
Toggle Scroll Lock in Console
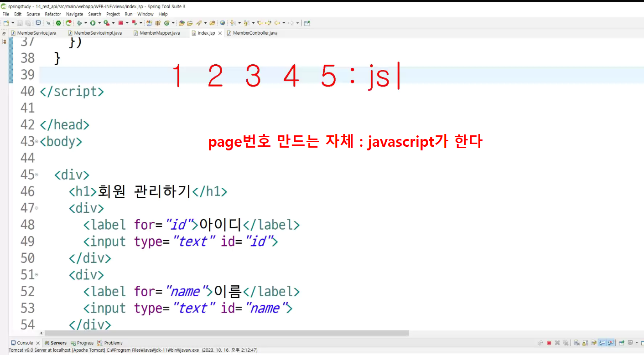pyautogui.click(x=585, y=343)
